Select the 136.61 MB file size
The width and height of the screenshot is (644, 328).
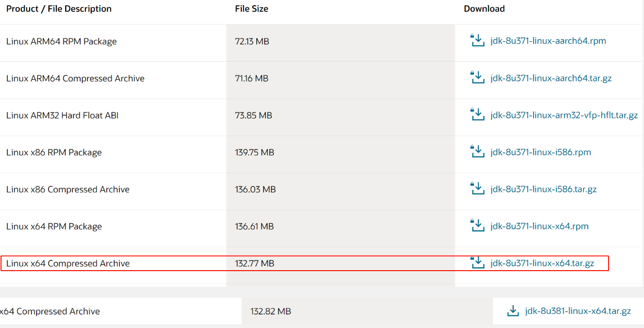[255, 226]
